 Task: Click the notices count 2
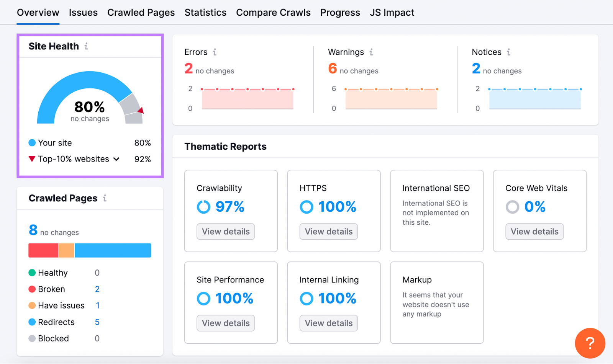(476, 69)
